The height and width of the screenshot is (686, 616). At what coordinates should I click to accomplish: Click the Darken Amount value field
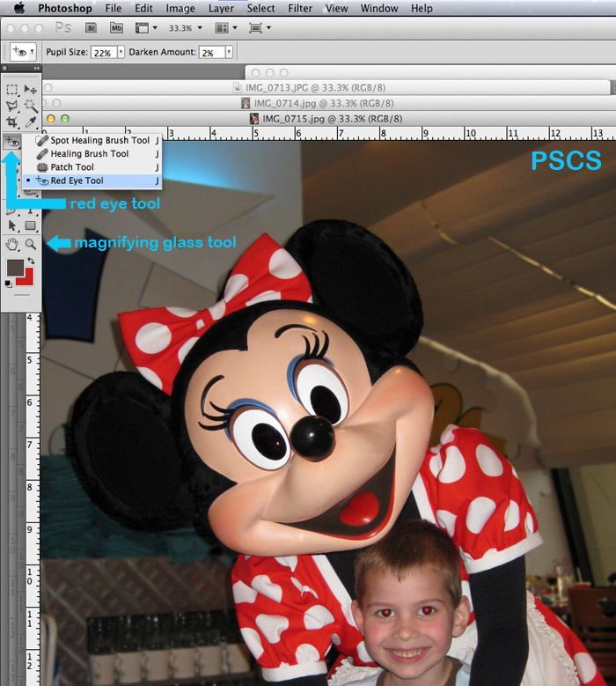211,52
